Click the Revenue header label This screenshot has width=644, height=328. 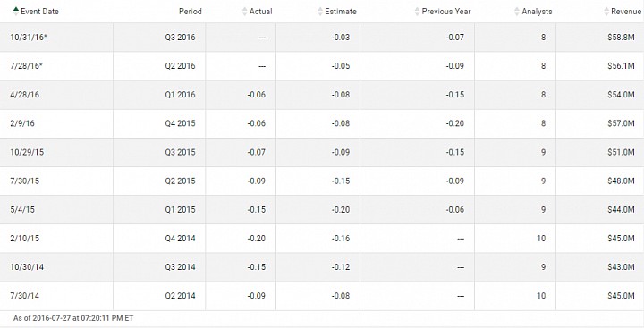point(626,12)
